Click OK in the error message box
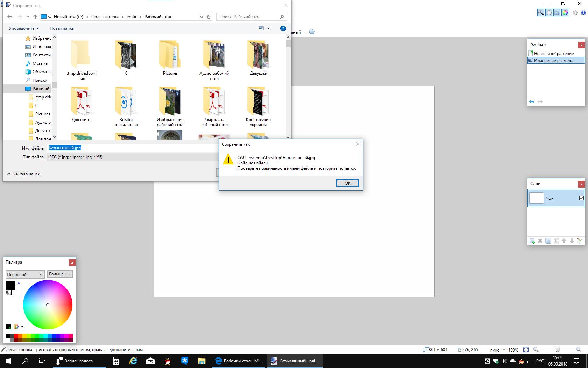Viewport: 588px width, 368px height. tap(348, 183)
